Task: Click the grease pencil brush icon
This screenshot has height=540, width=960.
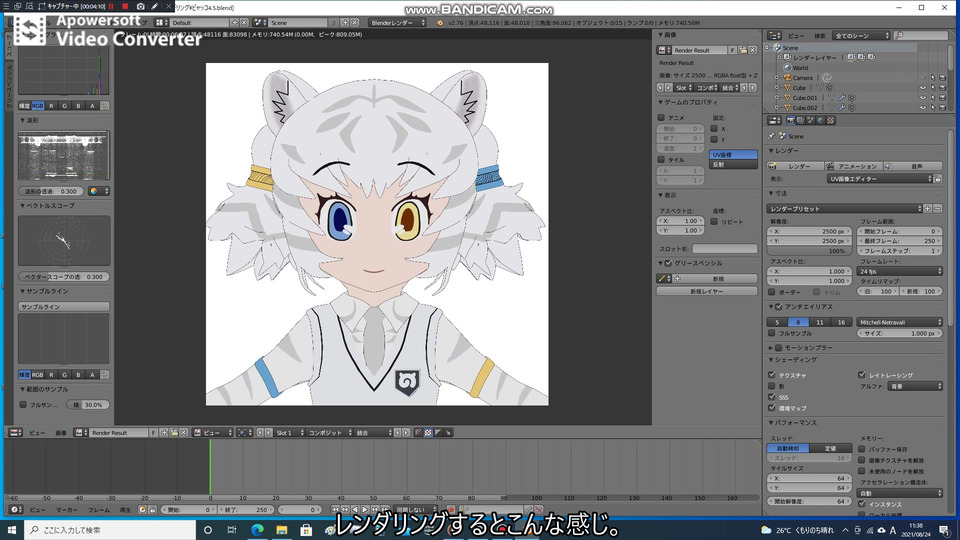Action: [664, 279]
